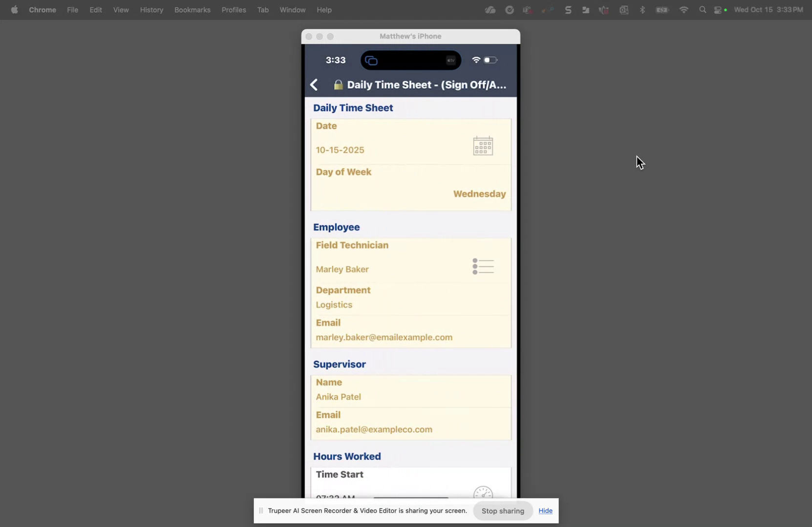This screenshot has width=812, height=527.
Task: Click the Date field showing 10-15-2025
Action: point(341,150)
